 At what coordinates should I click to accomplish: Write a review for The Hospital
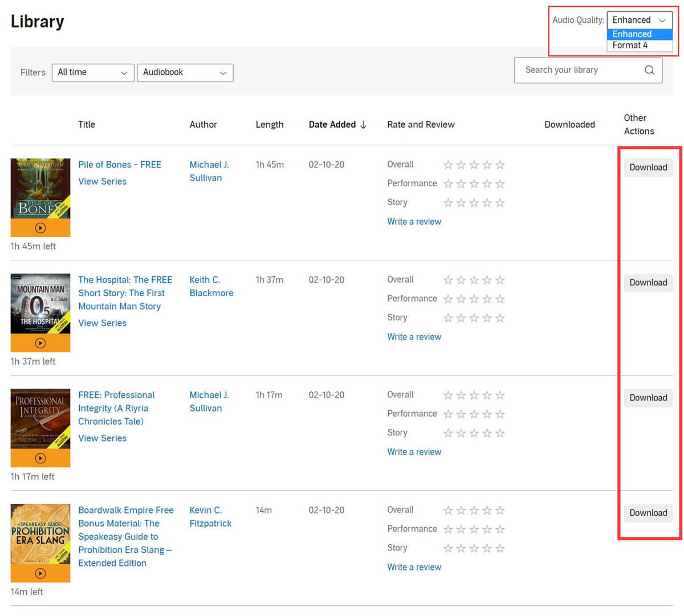[x=414, y=336]
